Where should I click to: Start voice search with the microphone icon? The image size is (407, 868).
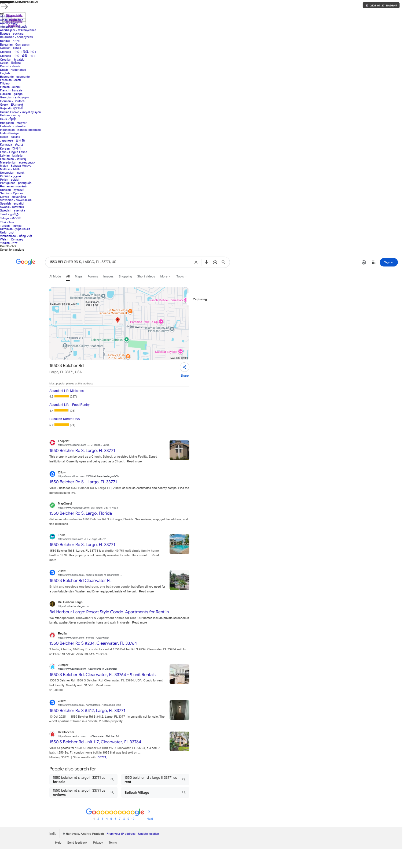click(206, 262)
